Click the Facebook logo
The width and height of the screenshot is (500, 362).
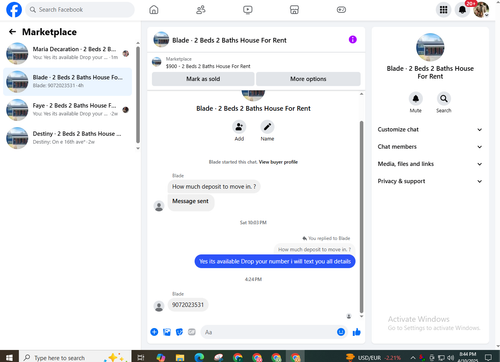coord(14,10)
